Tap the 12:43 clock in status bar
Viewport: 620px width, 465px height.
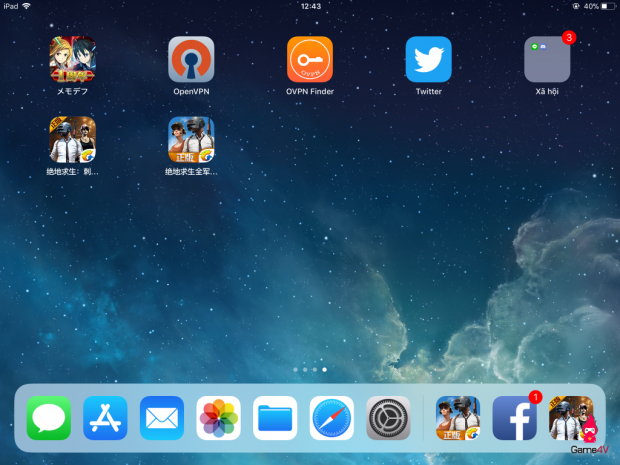pos(310,6)
